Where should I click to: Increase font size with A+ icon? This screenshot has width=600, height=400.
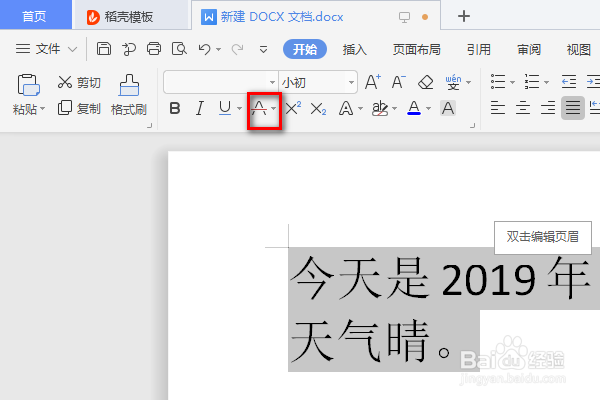373,82
